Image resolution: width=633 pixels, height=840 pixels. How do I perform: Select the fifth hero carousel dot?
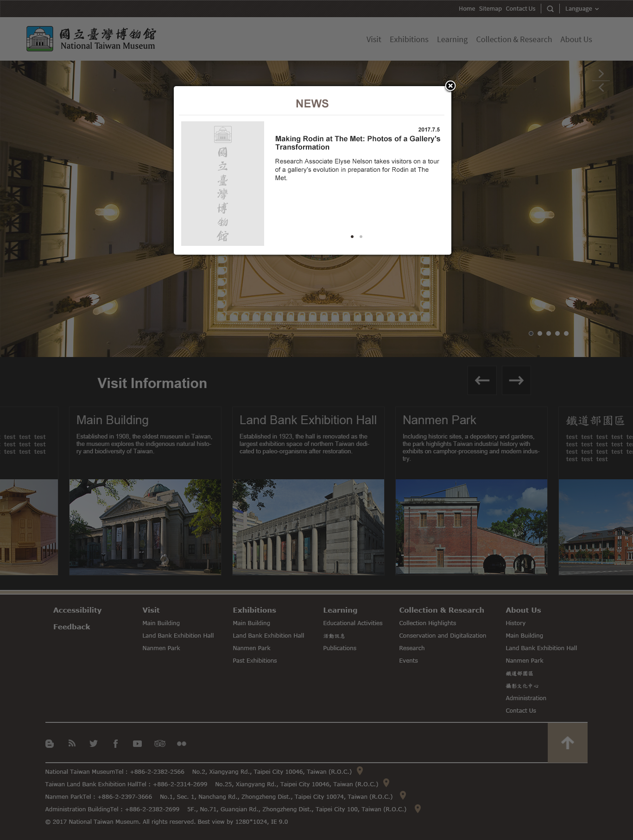(x=566, y=333)
